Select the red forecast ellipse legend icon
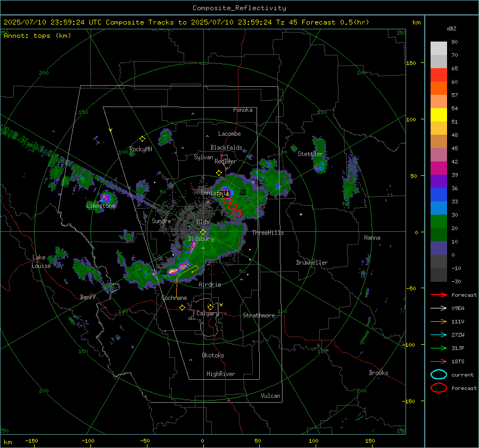Viewport: 479px width, 448px height. (439, 388)
